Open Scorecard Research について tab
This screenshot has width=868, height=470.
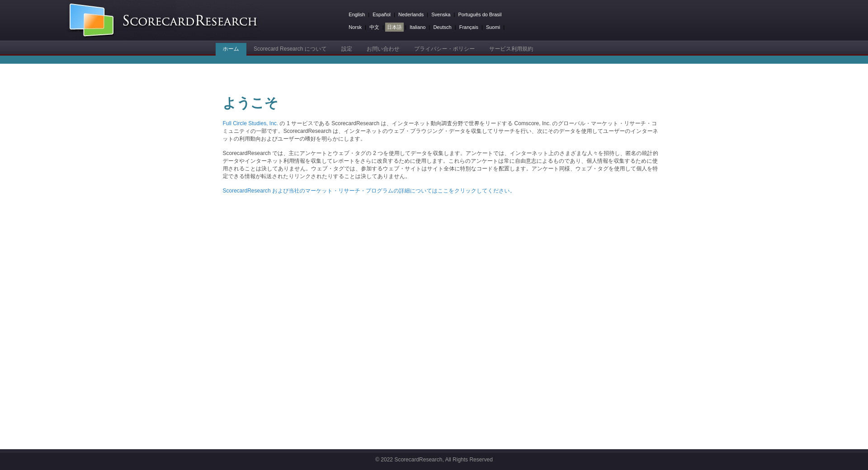coord(290,49)
